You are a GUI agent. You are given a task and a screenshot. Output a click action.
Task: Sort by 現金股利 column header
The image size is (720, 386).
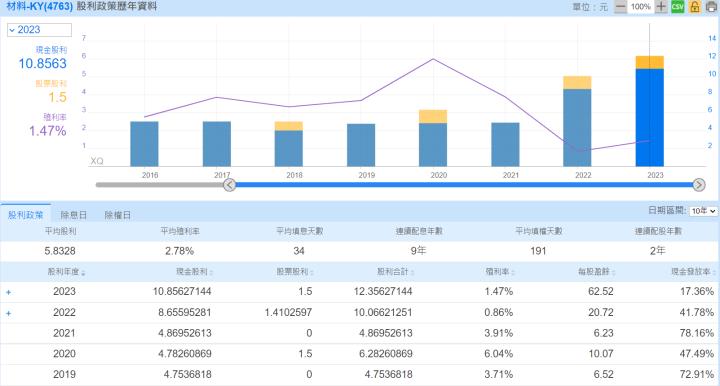(195, 272)
